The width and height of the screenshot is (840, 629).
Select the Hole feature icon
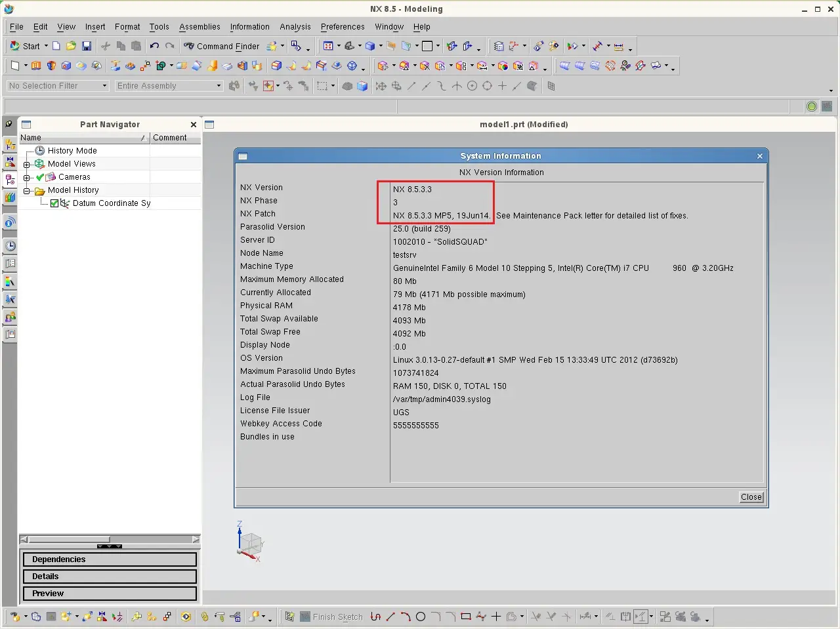tap(66, 66)
